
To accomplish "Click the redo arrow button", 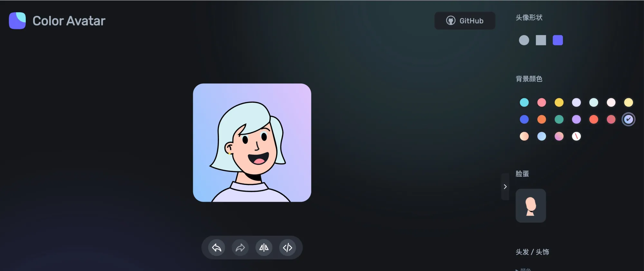I will click(240, 247).
